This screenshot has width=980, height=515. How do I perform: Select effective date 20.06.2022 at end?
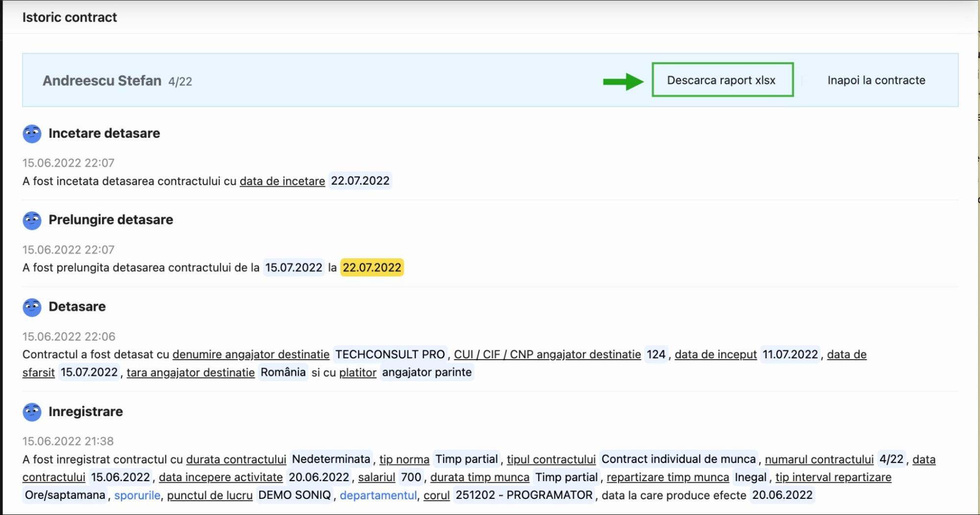pos(782,495)
